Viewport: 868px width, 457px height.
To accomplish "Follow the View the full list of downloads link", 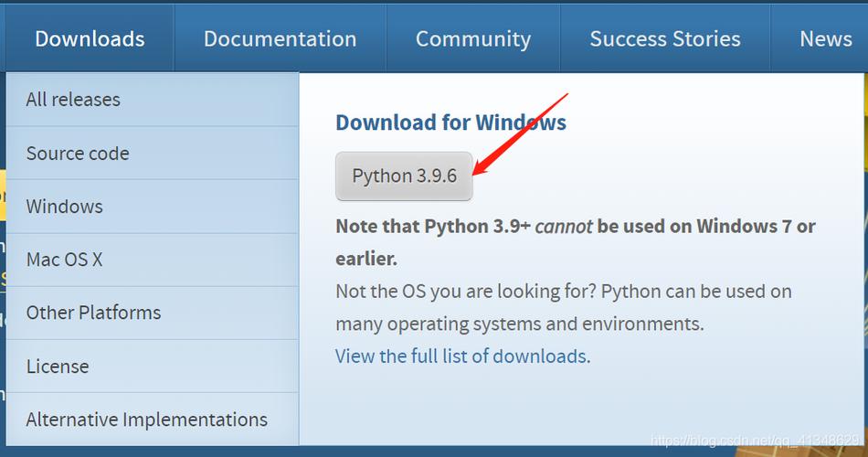I will point(463,356).
